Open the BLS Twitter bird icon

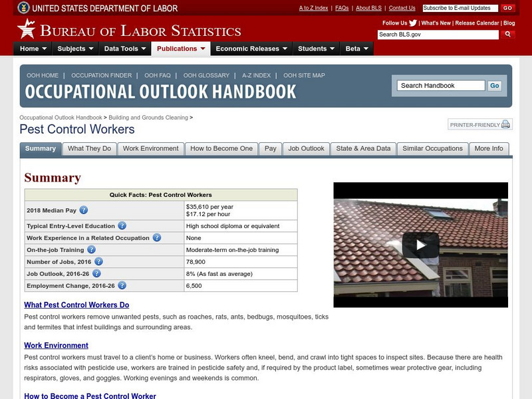pyautogui.click(x=412, y=23)
